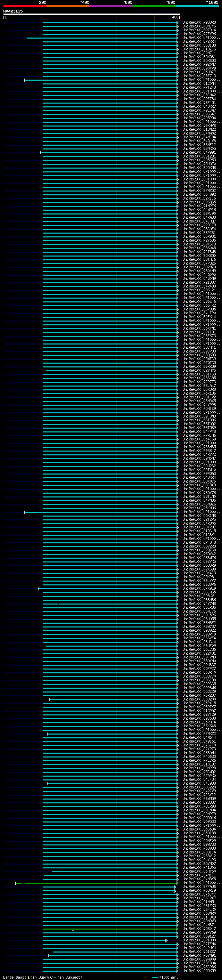Image resolution: width=222 pixels, height=980 pixels.
Task: Click the cyan ~100% identity legend segment
Action: (x=197, y=6)
